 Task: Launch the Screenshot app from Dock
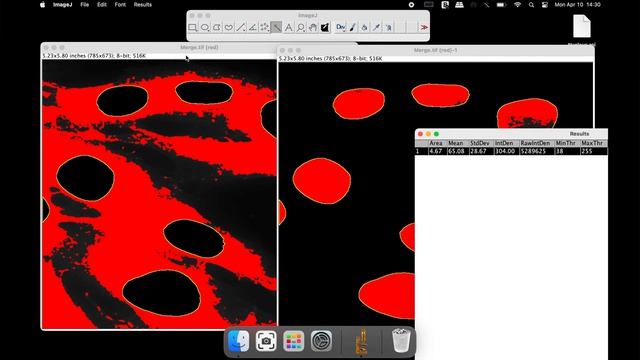(x=266, y=341)
